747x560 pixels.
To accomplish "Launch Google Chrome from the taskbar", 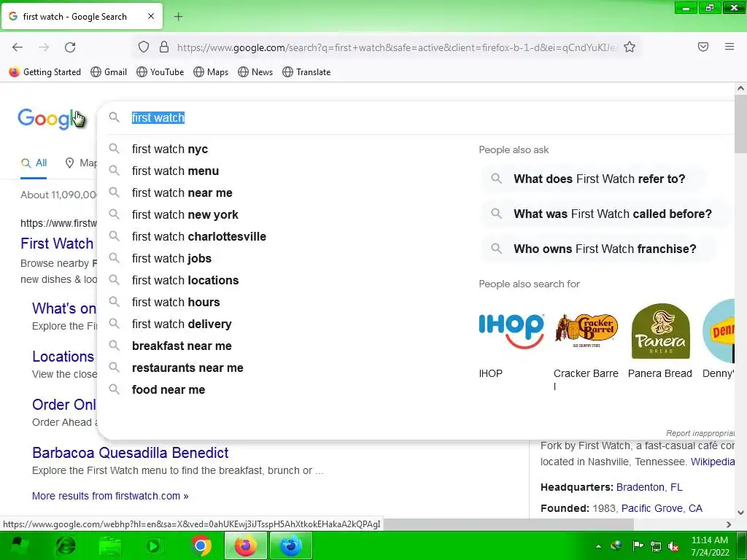I will pyautogui.click(x=201, y=545).
